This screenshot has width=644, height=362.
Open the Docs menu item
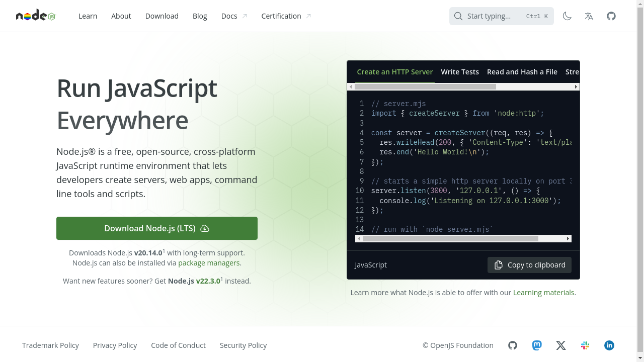pyautogui.click(x=229, y=16)
